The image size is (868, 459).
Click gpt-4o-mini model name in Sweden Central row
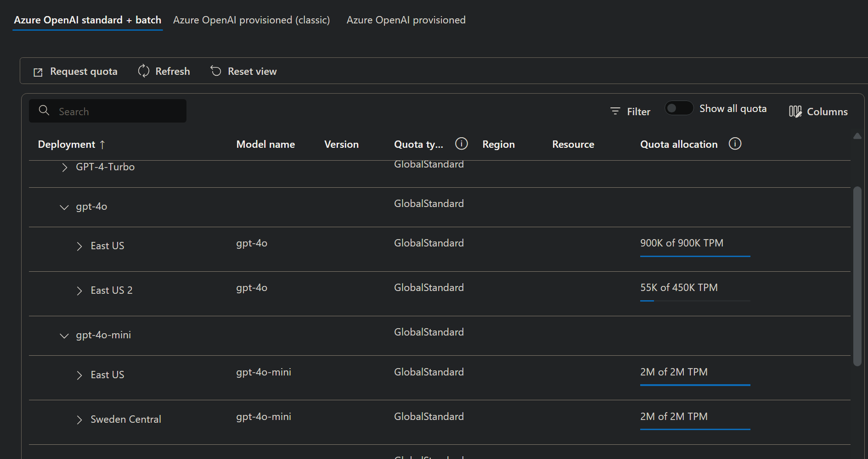(x=264, y=417)
